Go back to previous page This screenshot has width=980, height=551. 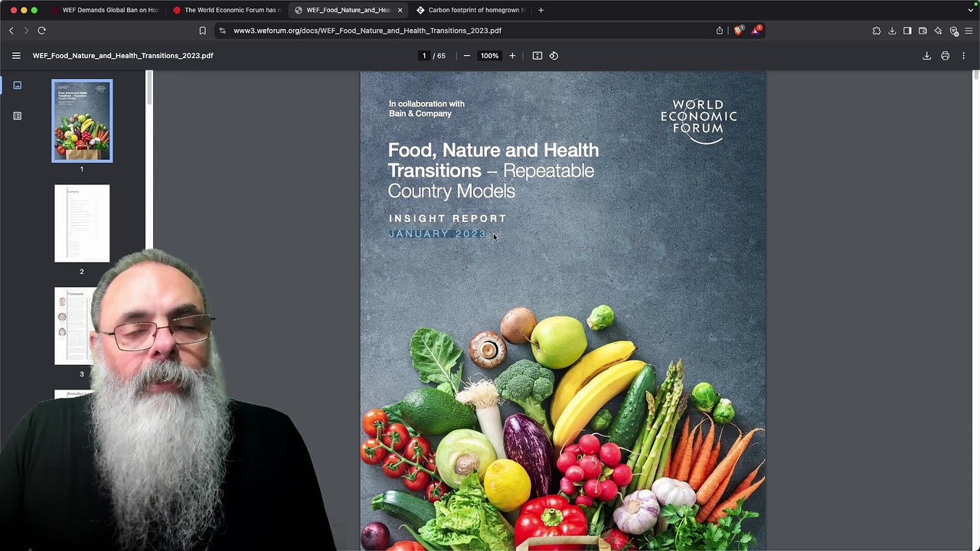tap(11, 31)
